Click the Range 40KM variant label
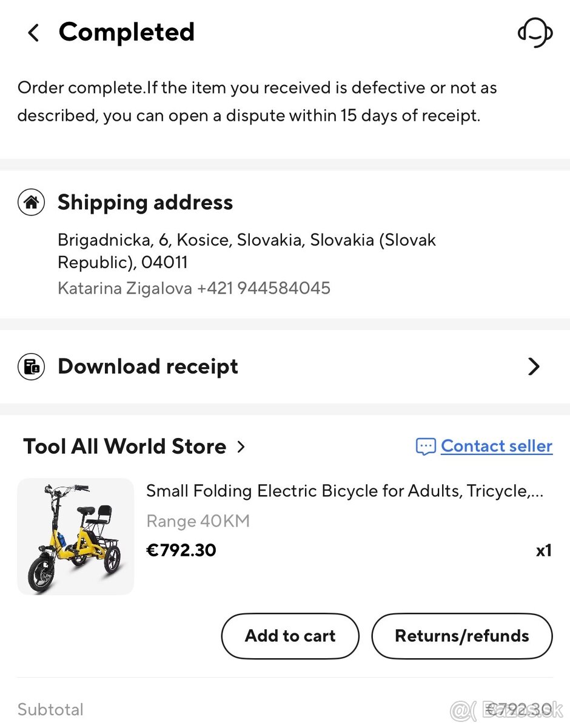 pos(198,521)
